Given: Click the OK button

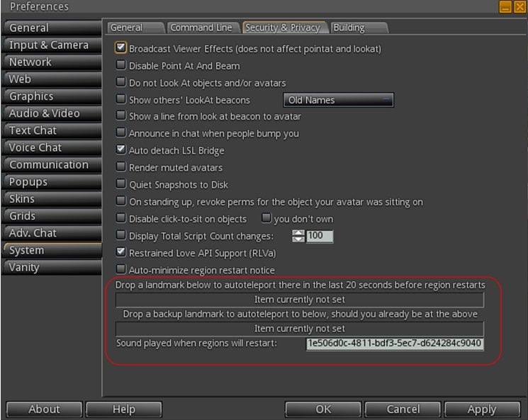Looking at the screenshot, I should click(x=323, y=409).
